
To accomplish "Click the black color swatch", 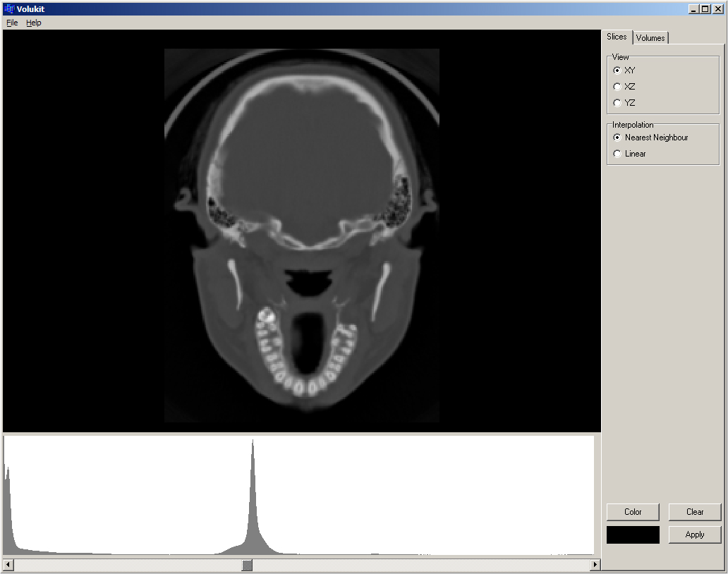I will [x=633, y=535].
